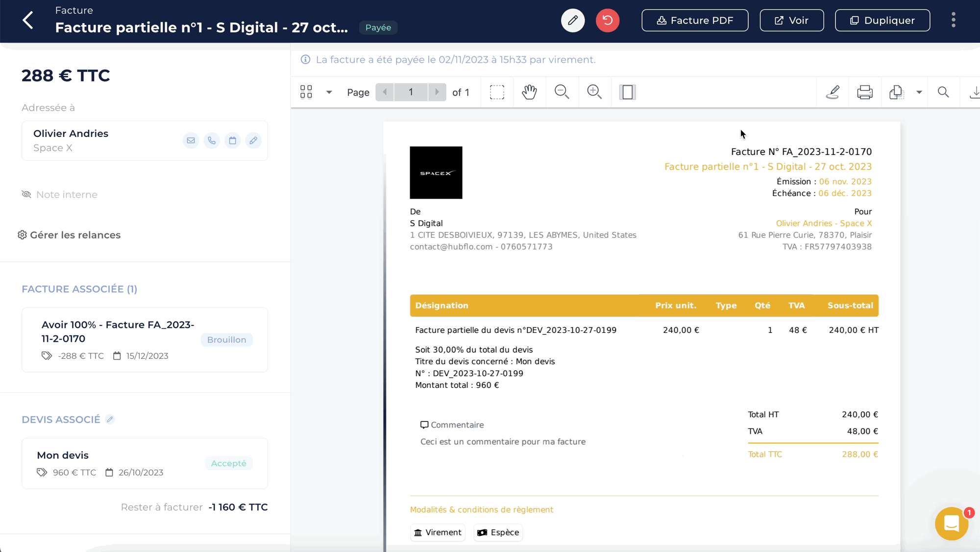Open the Voir preview button
This screenshot has width=980, height=552.
click(x=792, y=21)
